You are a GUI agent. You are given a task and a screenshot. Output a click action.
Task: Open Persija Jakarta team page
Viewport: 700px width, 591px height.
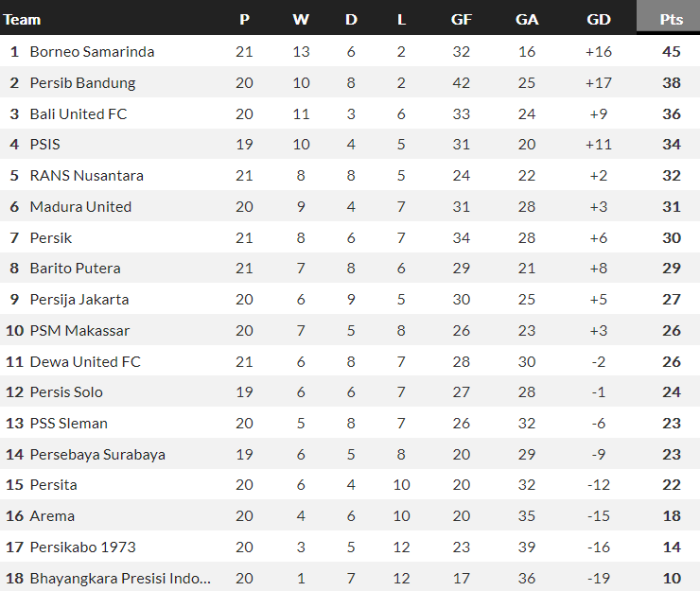pos(79,300)
